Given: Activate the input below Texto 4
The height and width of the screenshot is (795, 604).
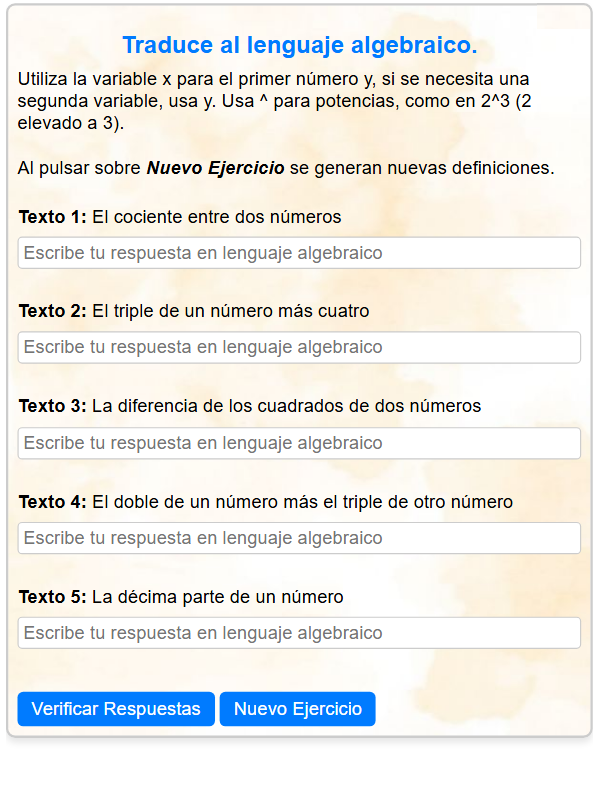Looking at the screenshot, I should [299, 538].
